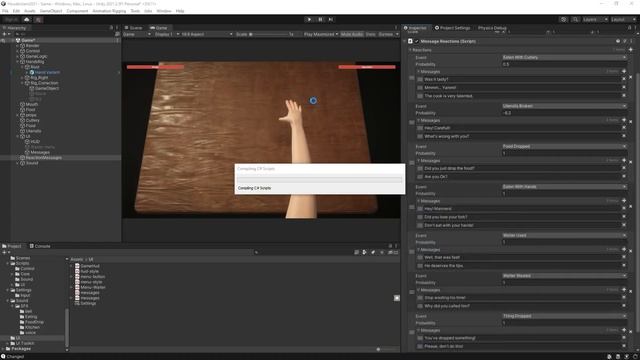Open the Utensils Broken event dropdown
This screenshot has height=360, width=640.
coord(564,106)
